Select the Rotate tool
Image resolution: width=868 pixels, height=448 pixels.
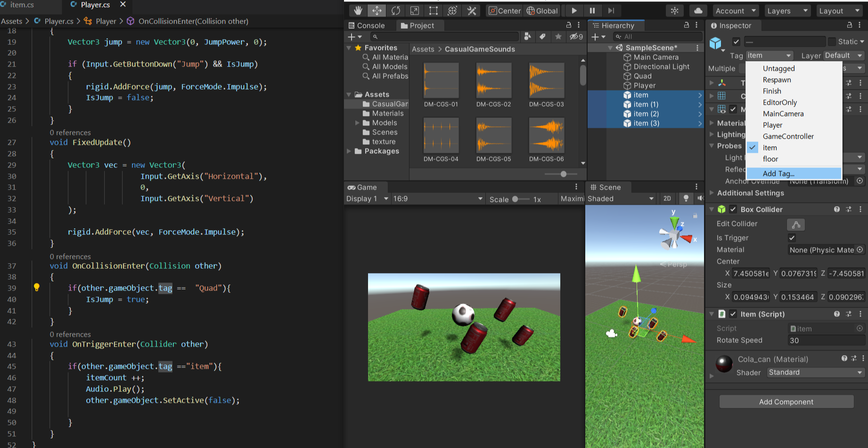[396, 10]
